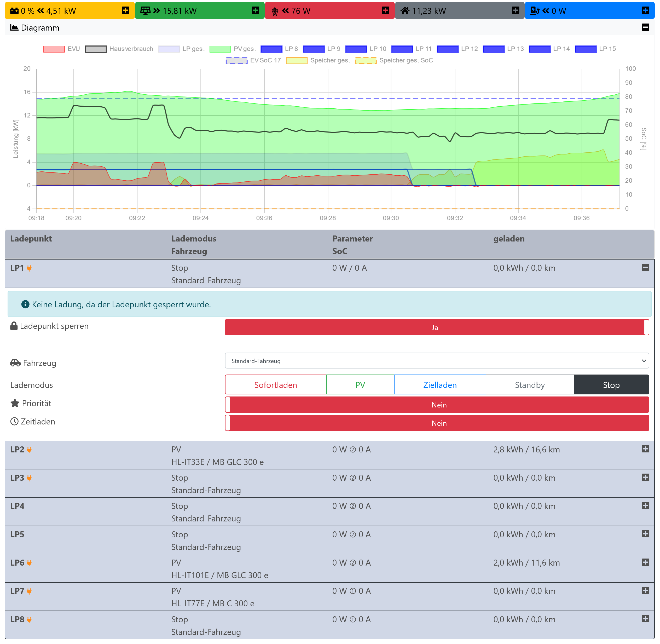Viewport: 660px width, 644px height.
Task: Select the Zielladen charge mode
Action: pyautogui.click(x=439, y=384)
